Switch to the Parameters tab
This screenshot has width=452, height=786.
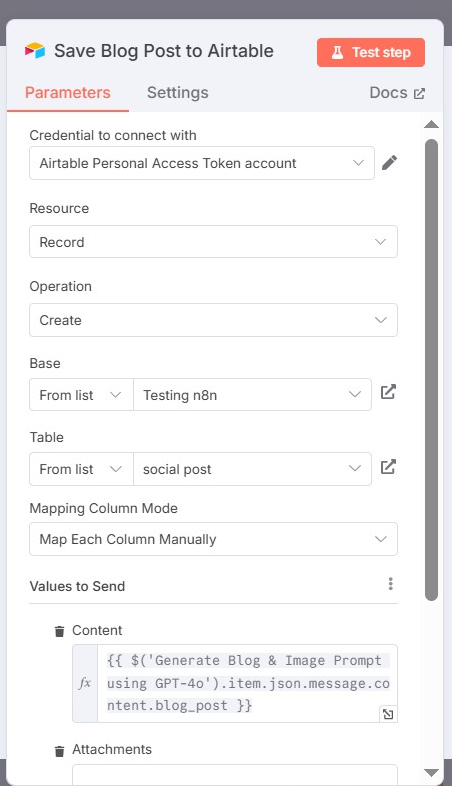68,93
